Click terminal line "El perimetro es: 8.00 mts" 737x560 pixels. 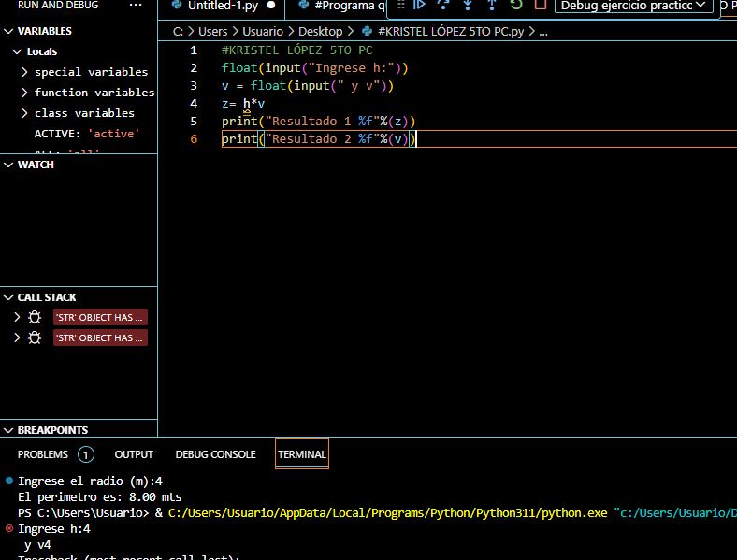coord(100,497)
